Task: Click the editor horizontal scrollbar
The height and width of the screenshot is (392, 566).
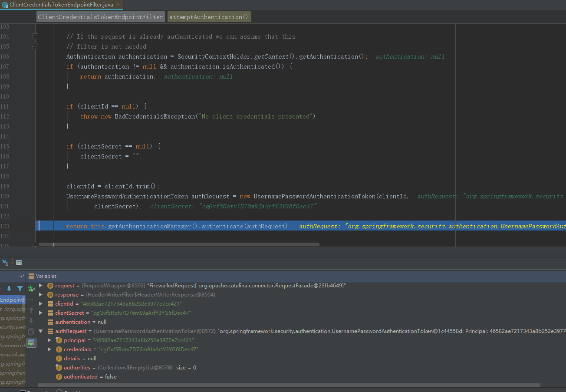Action: point(179,244)
